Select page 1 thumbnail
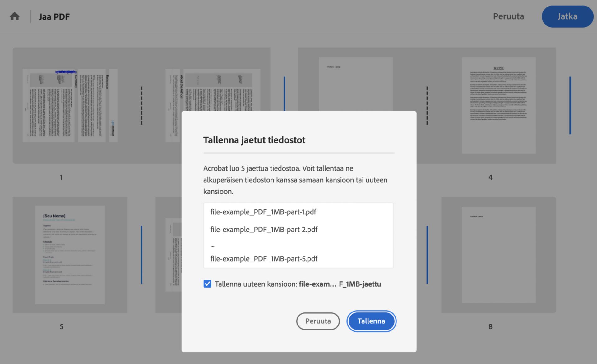The width and height of the screenshot is (597, 364). [70, 106]
